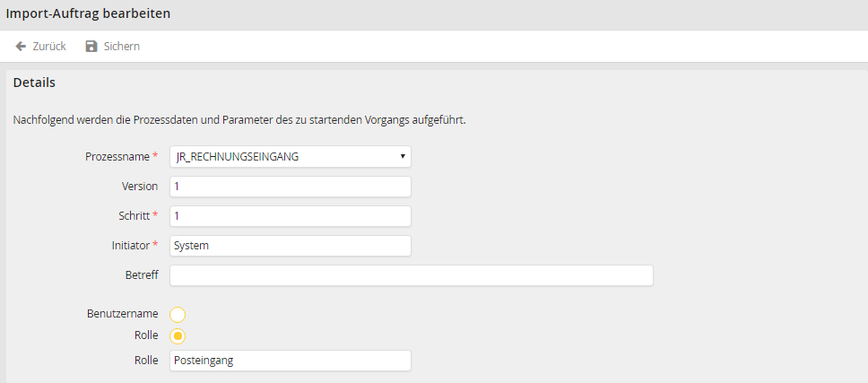Select the Benutzername radio button
Viewport: 868px width, 383px height.
coord(178,314)
